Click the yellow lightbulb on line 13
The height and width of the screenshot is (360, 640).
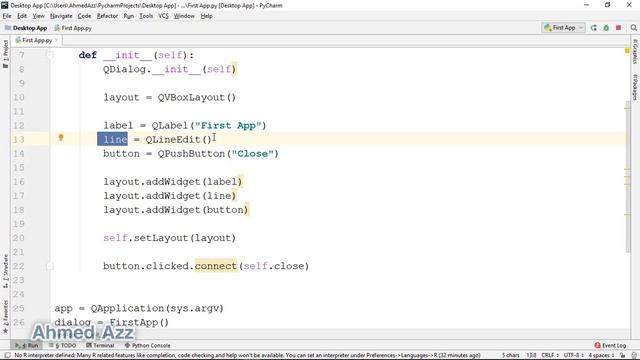[61, 138]
